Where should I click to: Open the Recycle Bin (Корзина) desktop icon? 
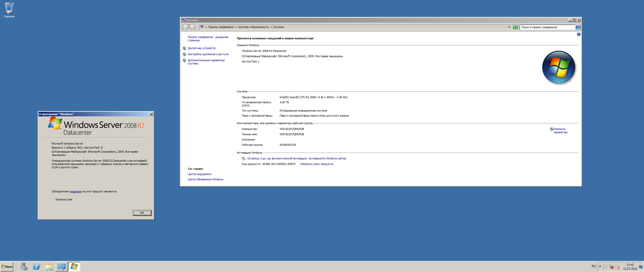tap(9, 10)
